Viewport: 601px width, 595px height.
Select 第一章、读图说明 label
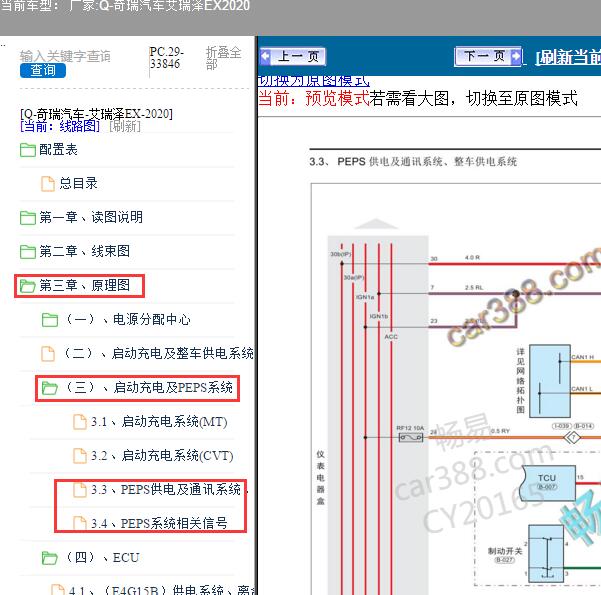click(x=91, y=217)
